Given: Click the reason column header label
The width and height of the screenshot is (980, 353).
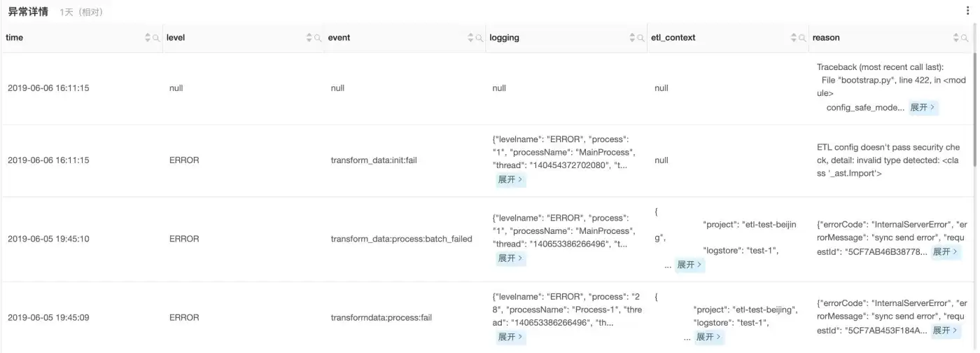Looking at the screenshot, I should point(826,38).
